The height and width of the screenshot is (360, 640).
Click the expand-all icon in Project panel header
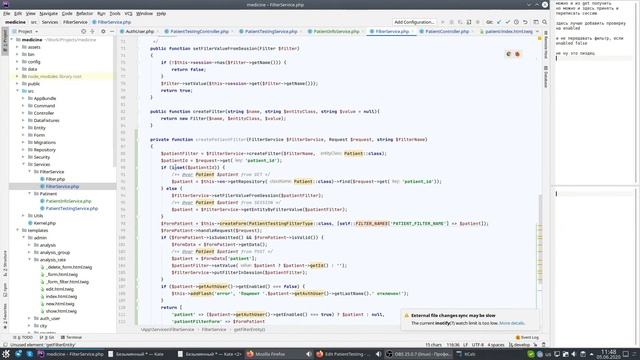click(93, 31)
